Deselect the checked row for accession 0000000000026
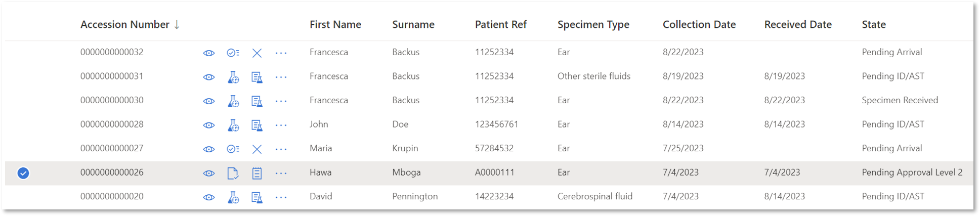980x216 pixels. (23, 173)
